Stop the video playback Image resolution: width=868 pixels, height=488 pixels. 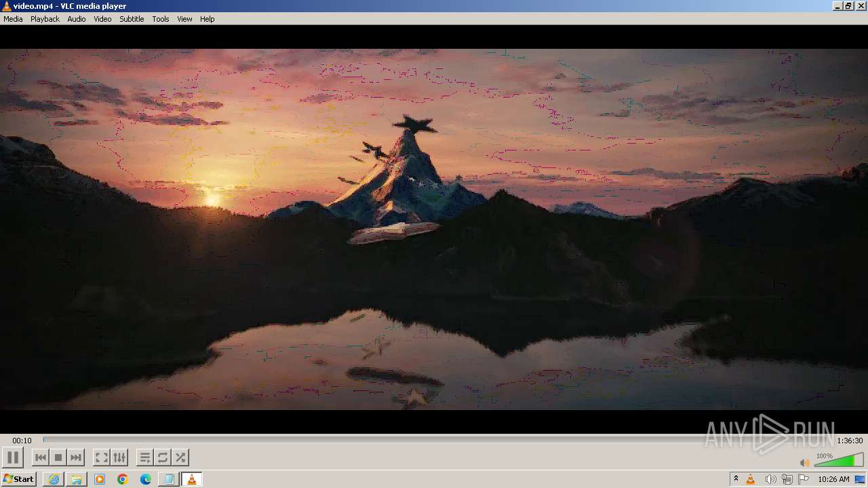[58, 457]
